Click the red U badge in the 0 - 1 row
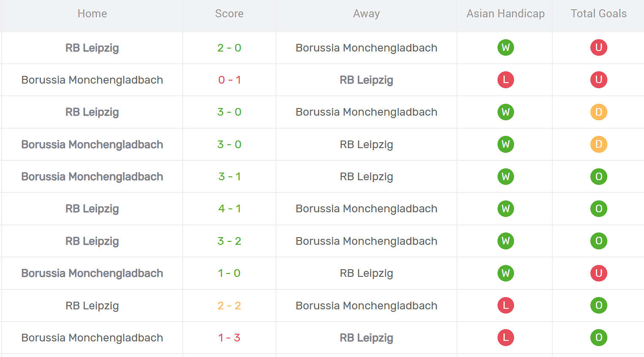This screenshot has height=357, width=644. 598,80
